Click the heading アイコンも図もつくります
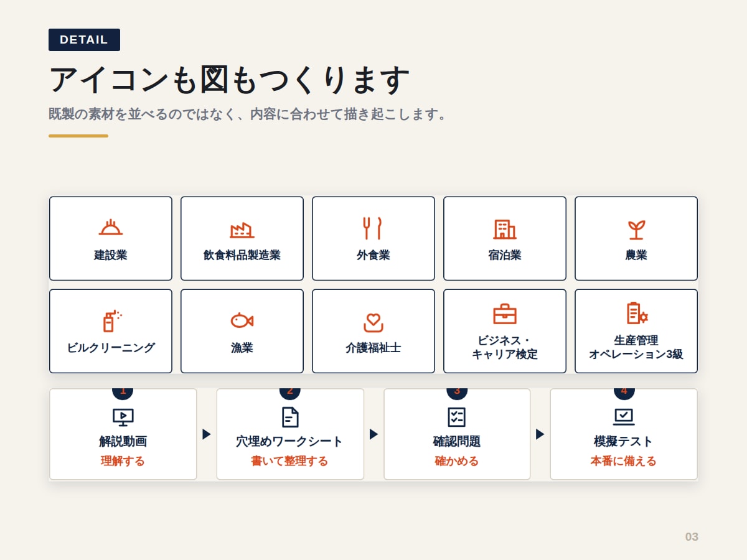Image resolution: width=747 pixels, height=560 pixels. click(x=230, y=80)
